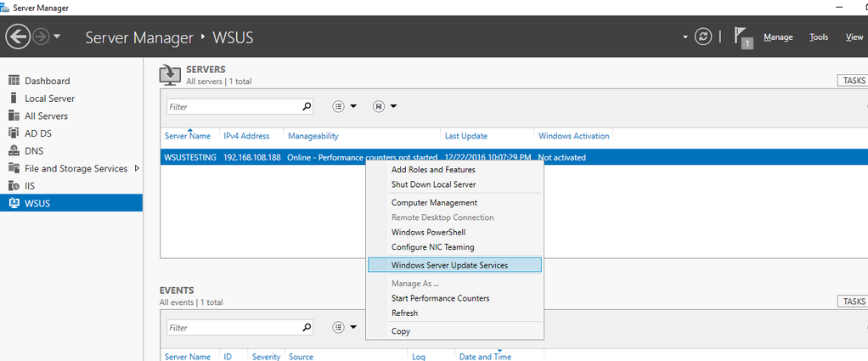Open the DNS role page
Screen dimensions: 868x361
point(70,151)
